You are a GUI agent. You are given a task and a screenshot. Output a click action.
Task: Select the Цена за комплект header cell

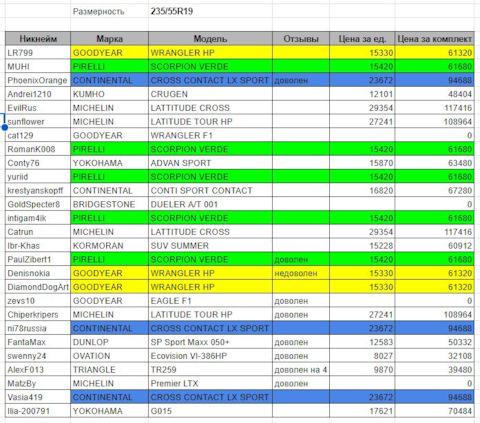(435, 39)
